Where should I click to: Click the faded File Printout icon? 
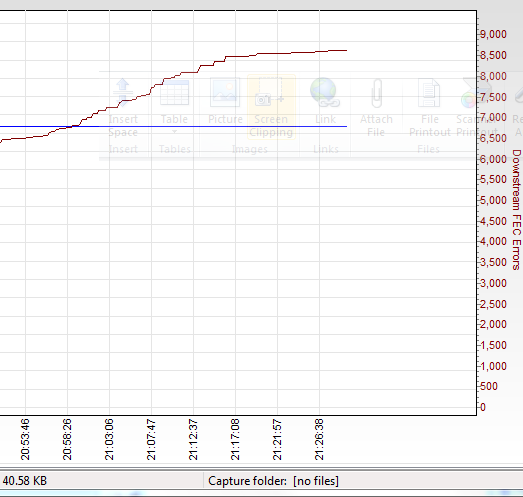[x=429, y=92]
